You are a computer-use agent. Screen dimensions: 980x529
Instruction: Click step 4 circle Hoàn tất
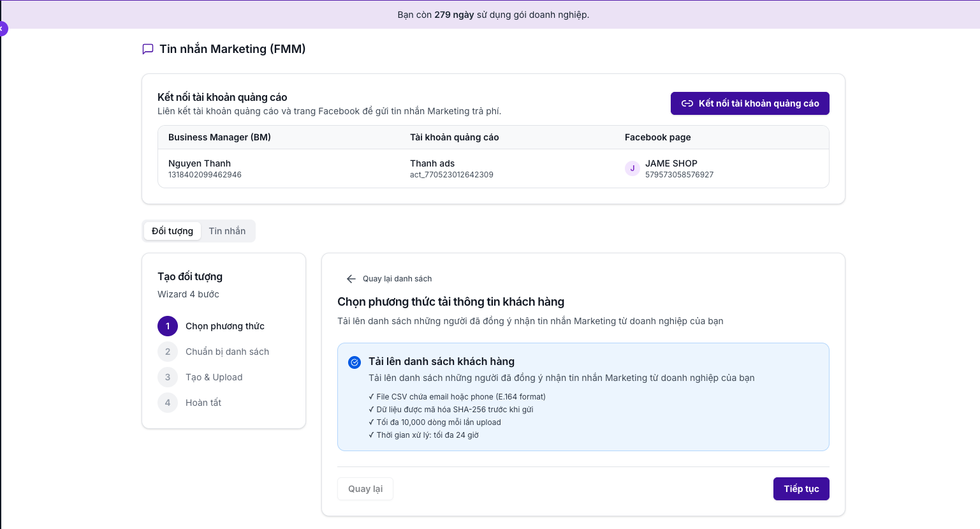pos(168,403)
